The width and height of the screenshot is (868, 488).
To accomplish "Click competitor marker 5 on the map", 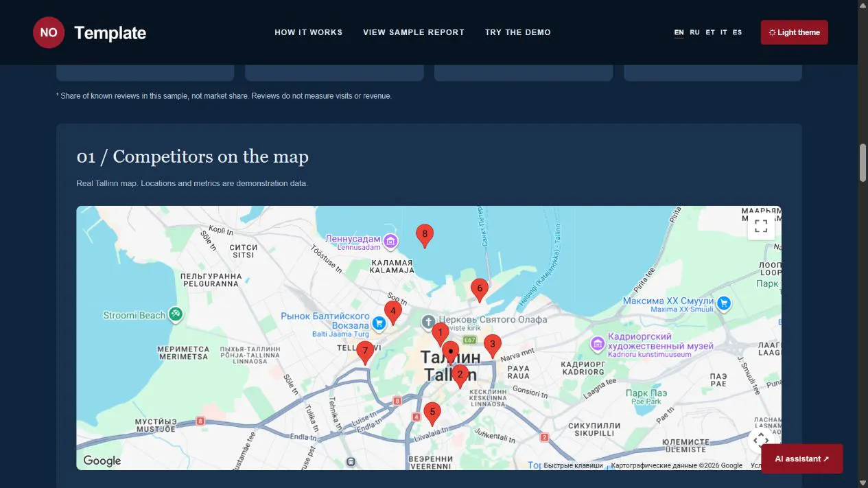I will coord(432,414).
